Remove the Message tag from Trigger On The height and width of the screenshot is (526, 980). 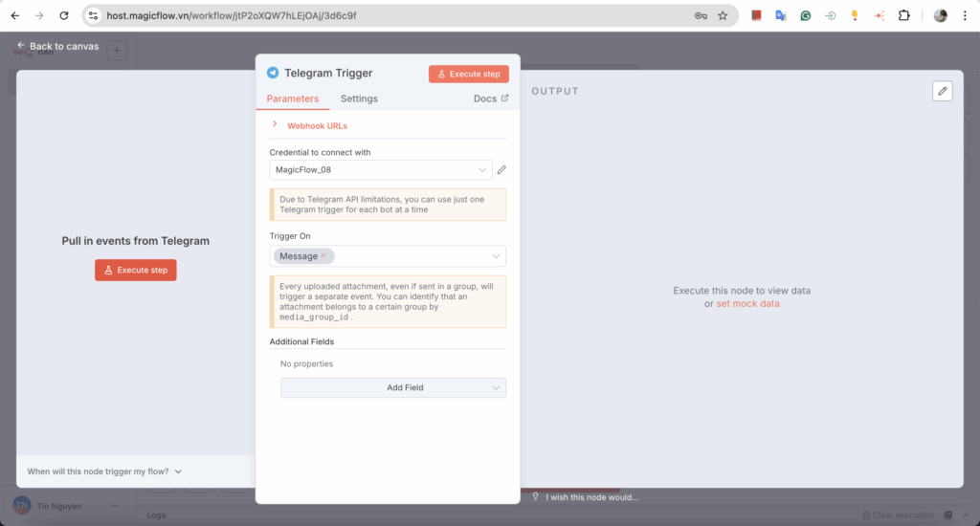pos(323,256)
